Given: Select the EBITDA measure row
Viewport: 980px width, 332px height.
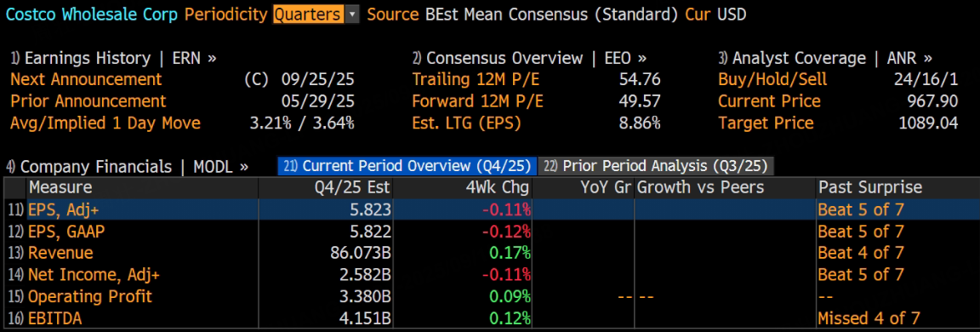Looking at the screenshot, I should tap(489, 318).
